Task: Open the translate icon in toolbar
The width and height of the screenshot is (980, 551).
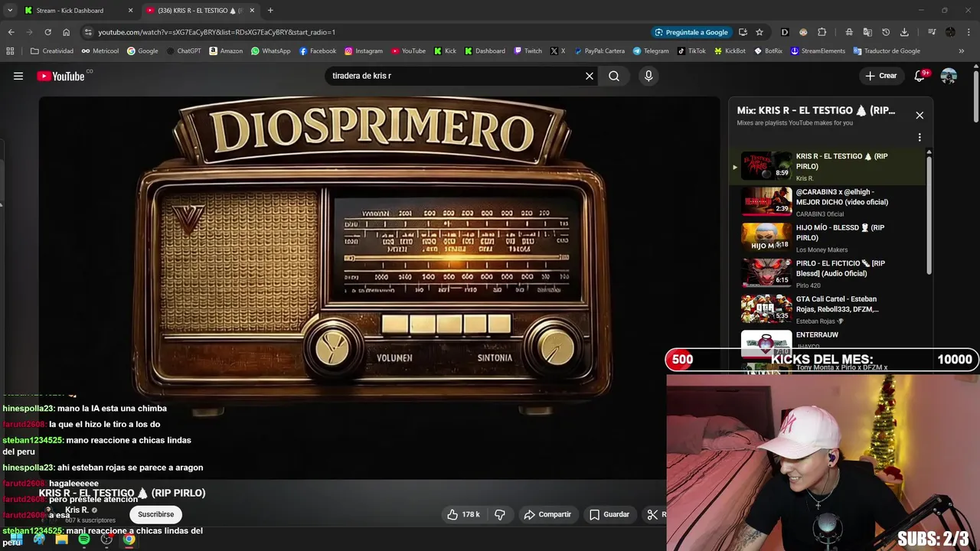Action: 867,32
